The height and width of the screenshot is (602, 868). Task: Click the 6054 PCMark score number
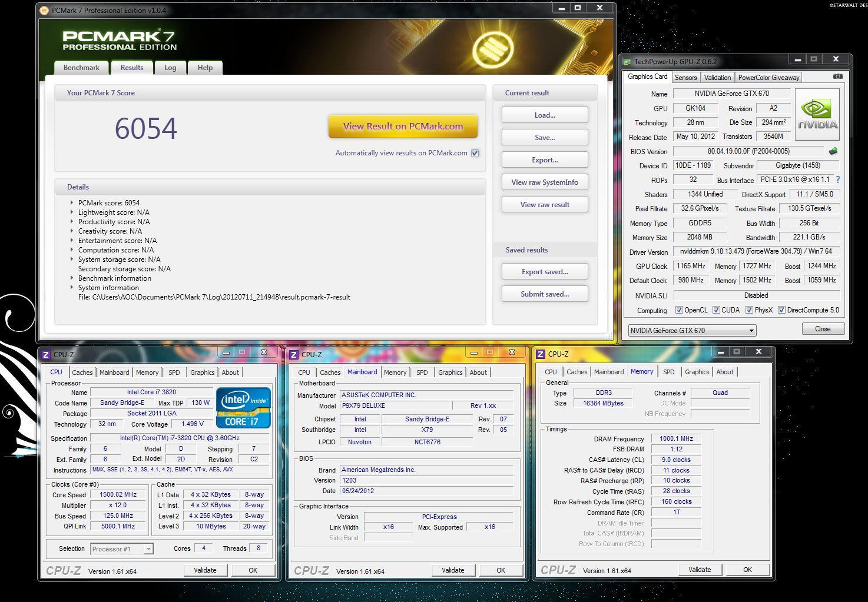(145, 128)
